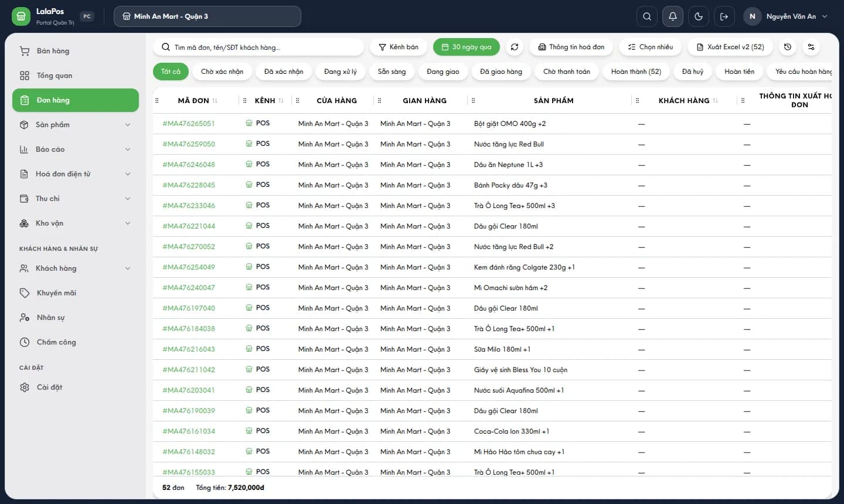This screenshot has width=844, height=504.
Task: Switch to Đang giao tab
Action: tap(443, 71)
